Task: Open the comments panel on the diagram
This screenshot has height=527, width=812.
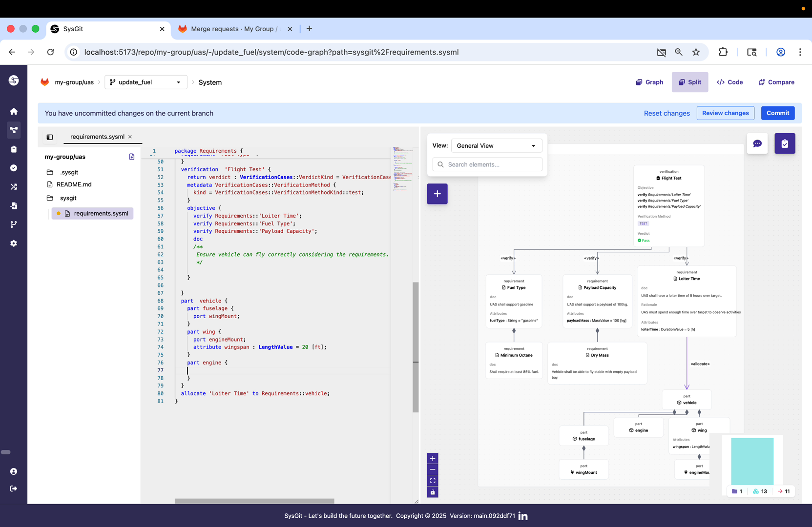Action: click(x=757, y=143)
